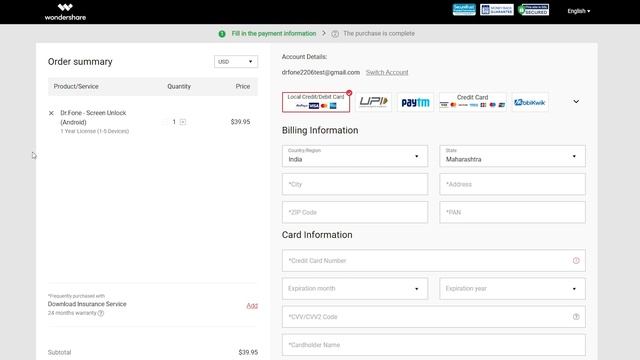Click Switch Account link
The width and height of the screenshot is (640, 360).
387,72
